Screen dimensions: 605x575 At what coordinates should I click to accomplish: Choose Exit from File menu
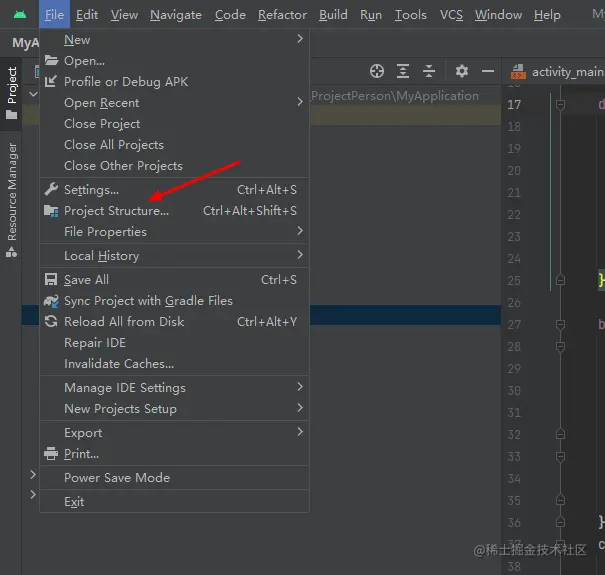(x=174, y=502)
